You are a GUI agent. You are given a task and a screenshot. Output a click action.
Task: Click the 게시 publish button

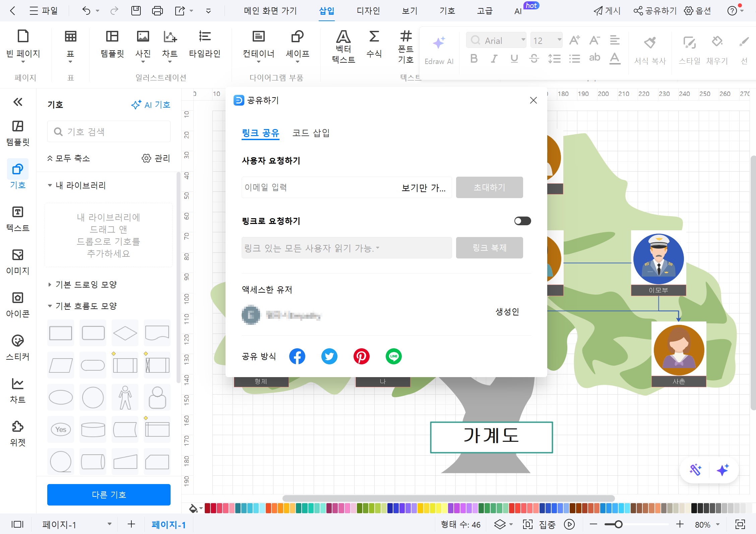point(607,11)
